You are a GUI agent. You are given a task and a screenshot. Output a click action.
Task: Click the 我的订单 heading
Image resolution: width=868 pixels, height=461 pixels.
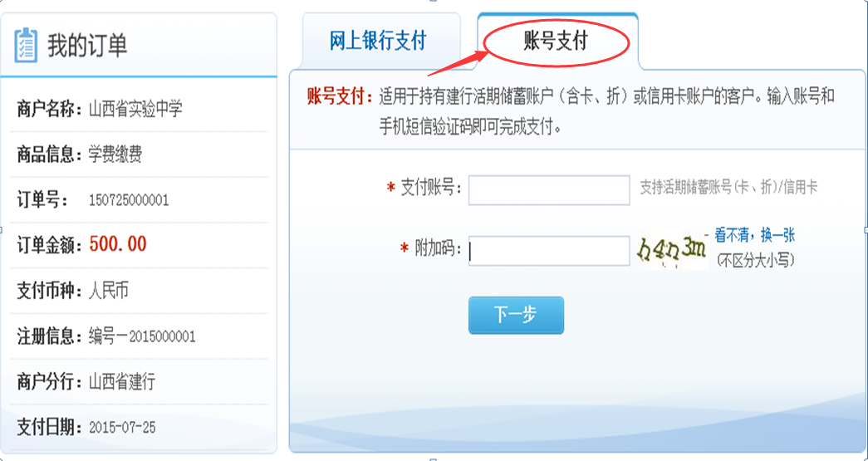tap(87, 46)
